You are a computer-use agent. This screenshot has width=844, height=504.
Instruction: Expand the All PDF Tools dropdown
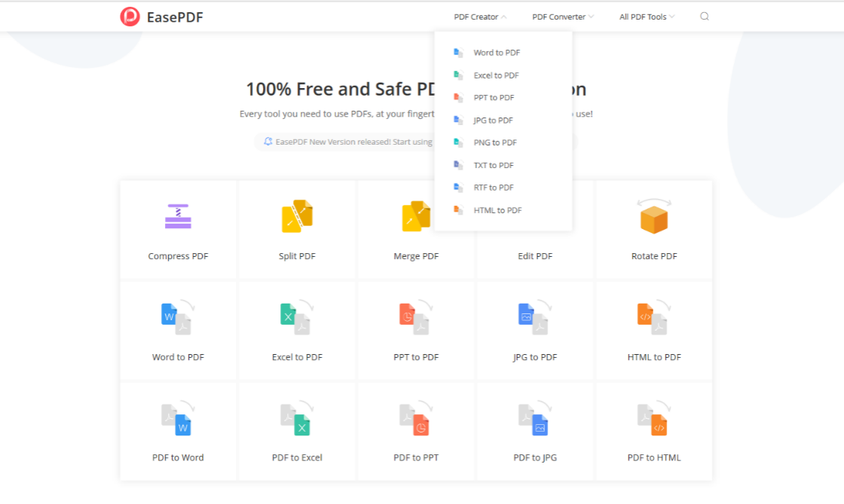click(x=647, y=17)
